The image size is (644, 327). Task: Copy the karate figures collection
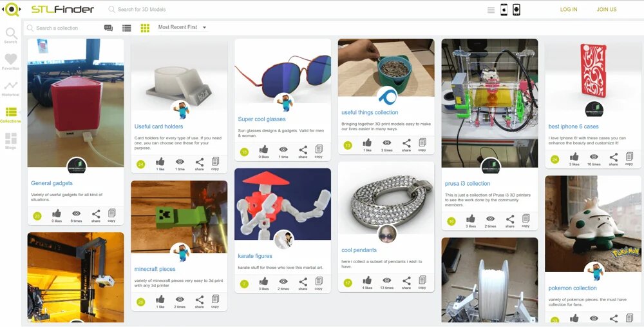(319, 283)
